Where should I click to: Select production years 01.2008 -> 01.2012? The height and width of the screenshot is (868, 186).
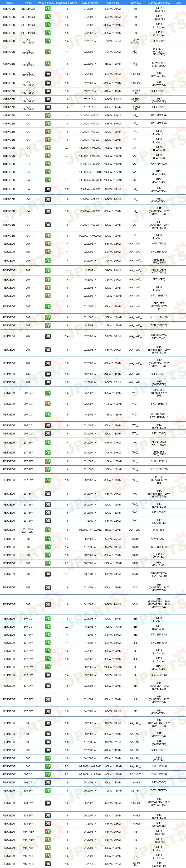(90, 767)
